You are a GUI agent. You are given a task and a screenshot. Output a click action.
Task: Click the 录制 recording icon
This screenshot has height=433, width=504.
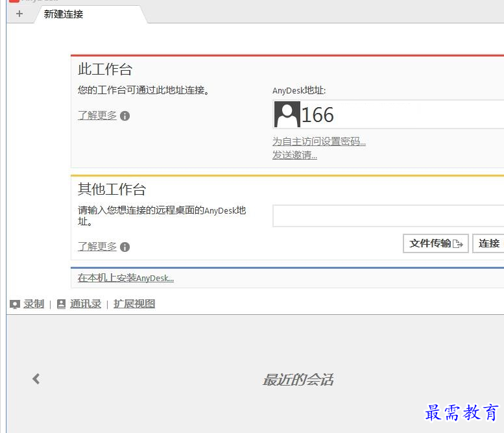point(15,304)
